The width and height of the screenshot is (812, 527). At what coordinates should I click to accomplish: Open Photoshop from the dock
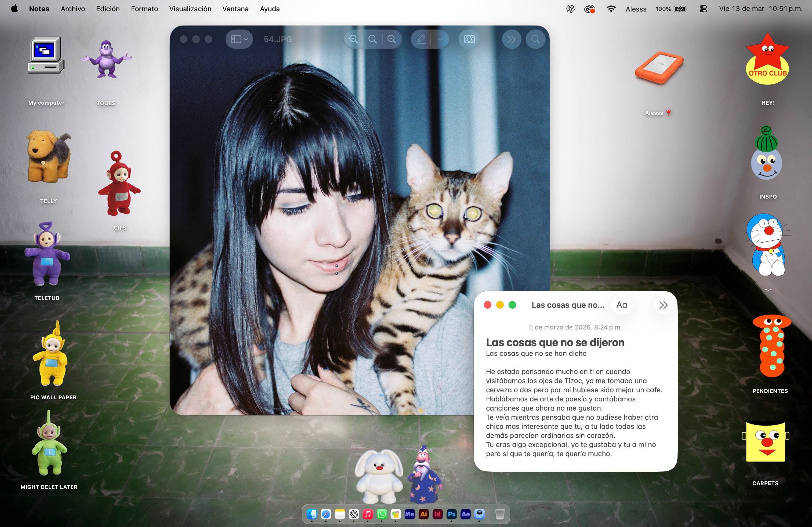(451, 514)
